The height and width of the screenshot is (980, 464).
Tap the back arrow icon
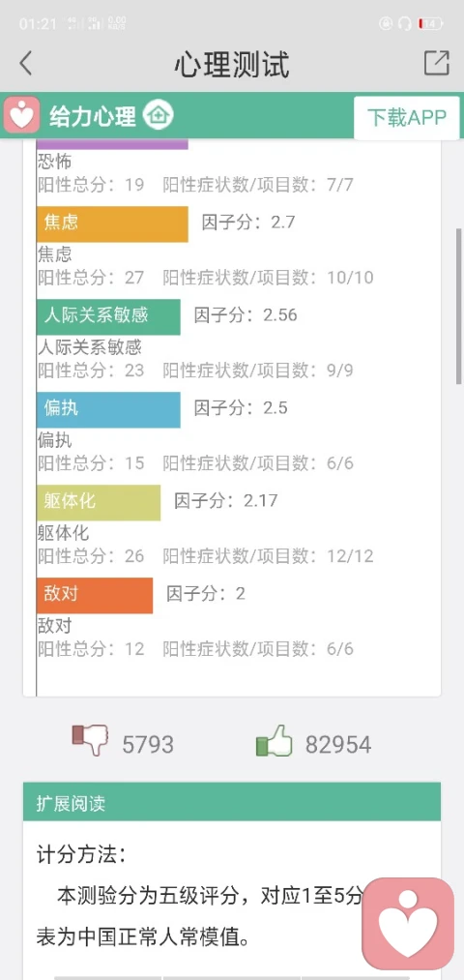click(x=25, y=64)
